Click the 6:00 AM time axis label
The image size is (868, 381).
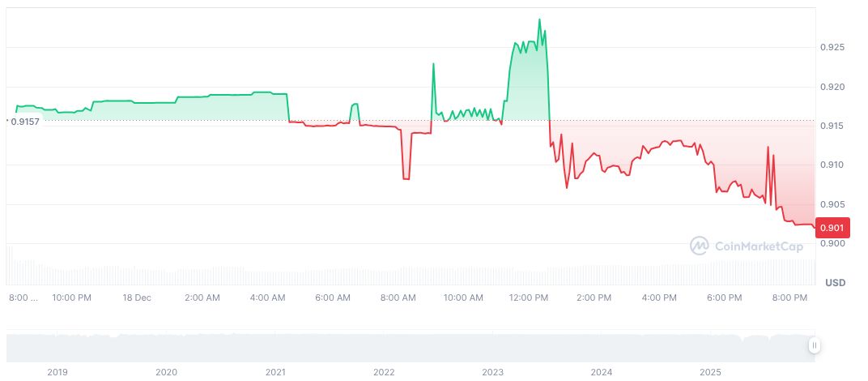[x=333, y=298]
